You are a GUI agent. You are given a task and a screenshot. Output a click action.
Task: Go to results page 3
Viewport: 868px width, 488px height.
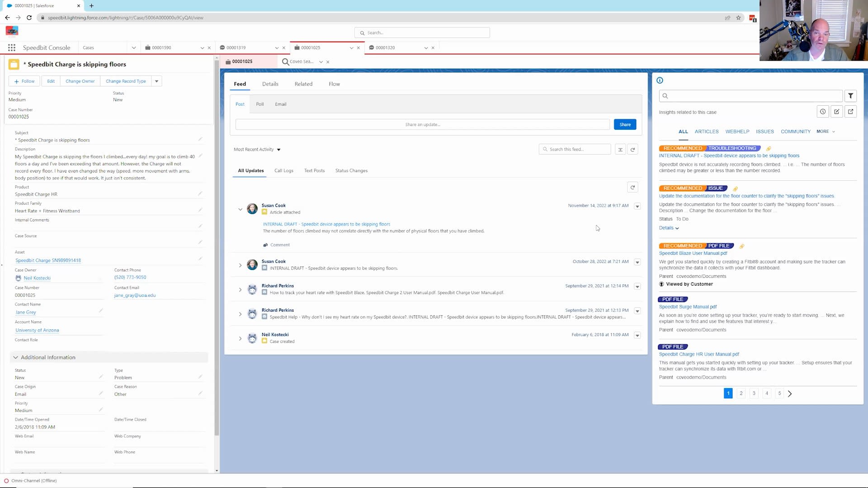pos(754,394)
